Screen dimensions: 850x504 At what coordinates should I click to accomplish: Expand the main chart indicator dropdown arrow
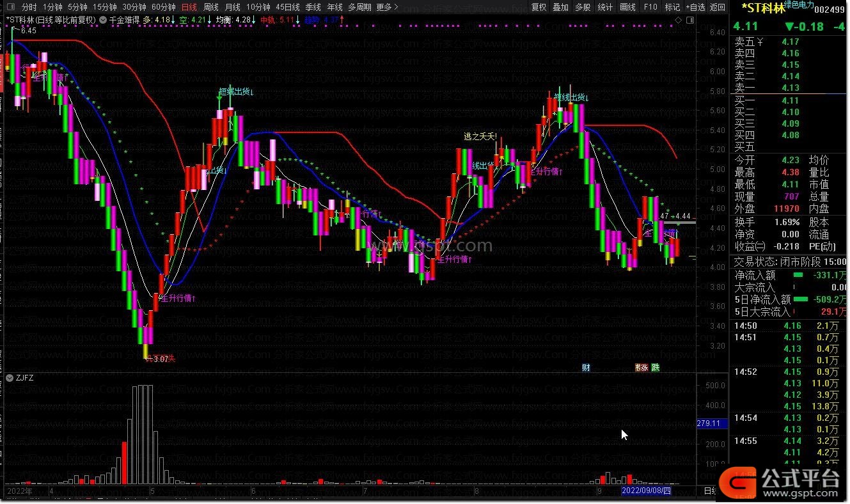click(102, 20)
